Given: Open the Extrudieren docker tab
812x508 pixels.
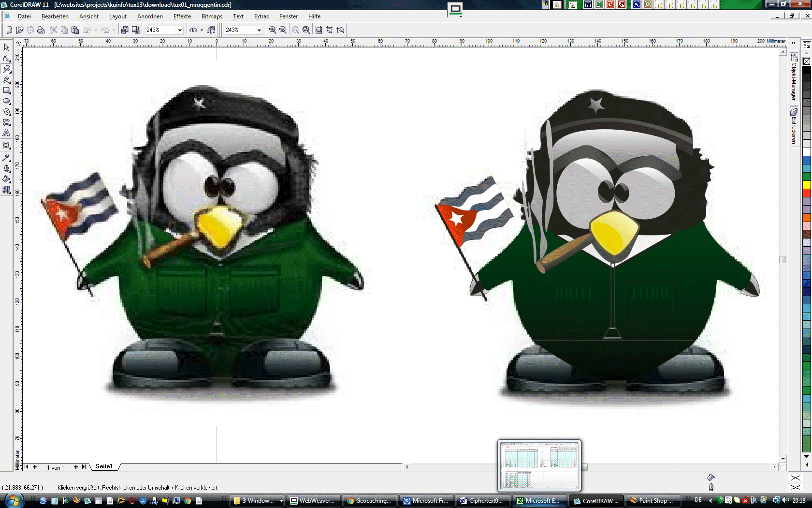Looking at the screenshot, I should [x=794, y=126].
